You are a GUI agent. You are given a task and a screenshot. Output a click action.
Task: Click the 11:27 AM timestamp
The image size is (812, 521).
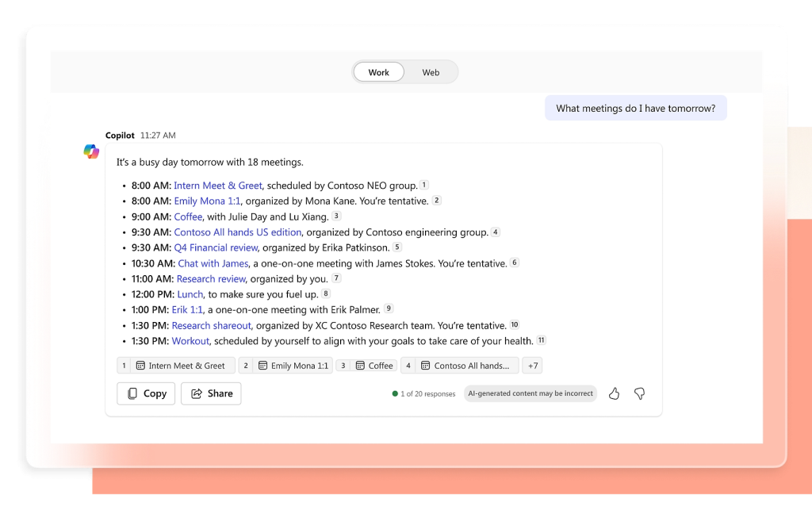pyautogui.click(x=158, y=135)
